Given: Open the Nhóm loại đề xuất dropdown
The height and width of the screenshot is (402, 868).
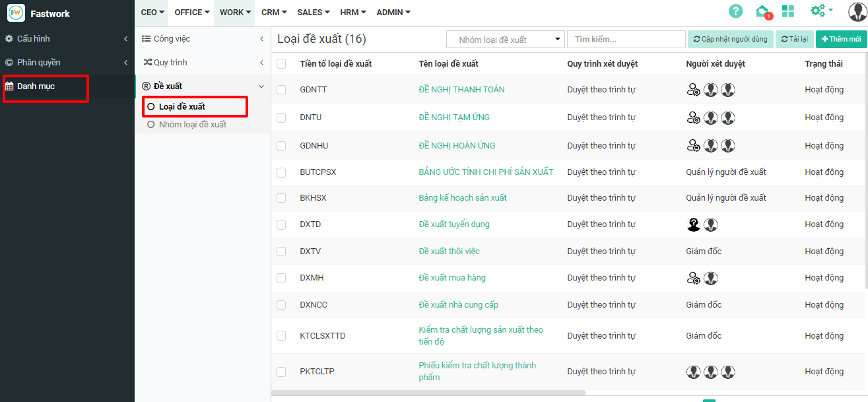Looking at the screenshot, I should coord(506,40).
